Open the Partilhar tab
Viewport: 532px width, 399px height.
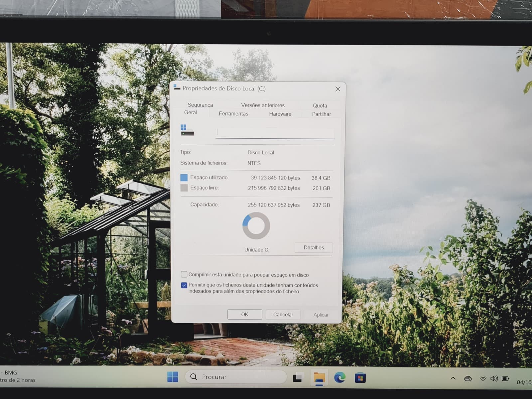pyautogui.click(x=321, y=114)
